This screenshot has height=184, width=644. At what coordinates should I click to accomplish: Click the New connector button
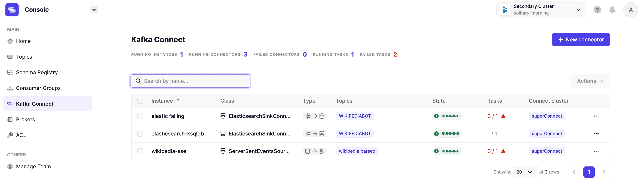580,39
